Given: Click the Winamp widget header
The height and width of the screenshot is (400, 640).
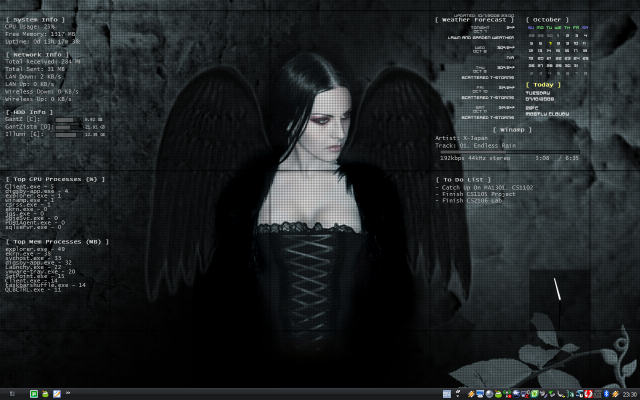Looking at the screenshot, I should [x=512, y=130].
